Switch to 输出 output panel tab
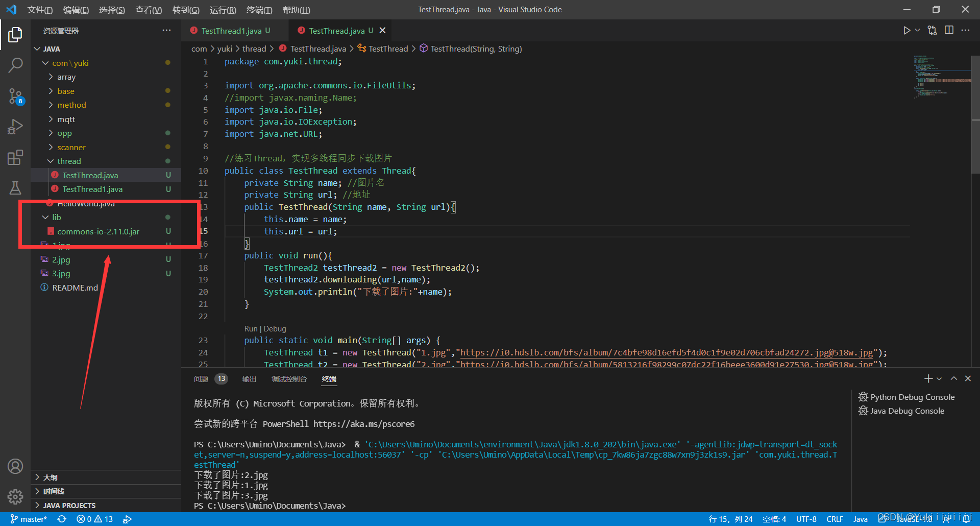 coord(249,379)
